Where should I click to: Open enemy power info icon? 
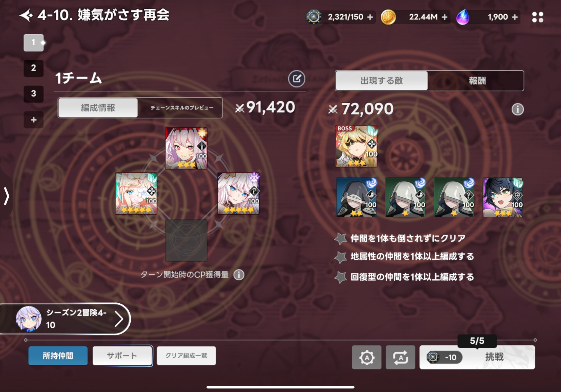coord(518,109)
